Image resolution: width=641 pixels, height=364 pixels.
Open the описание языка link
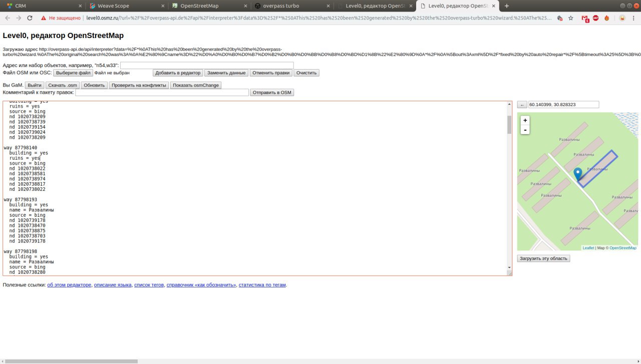point(113,285)
